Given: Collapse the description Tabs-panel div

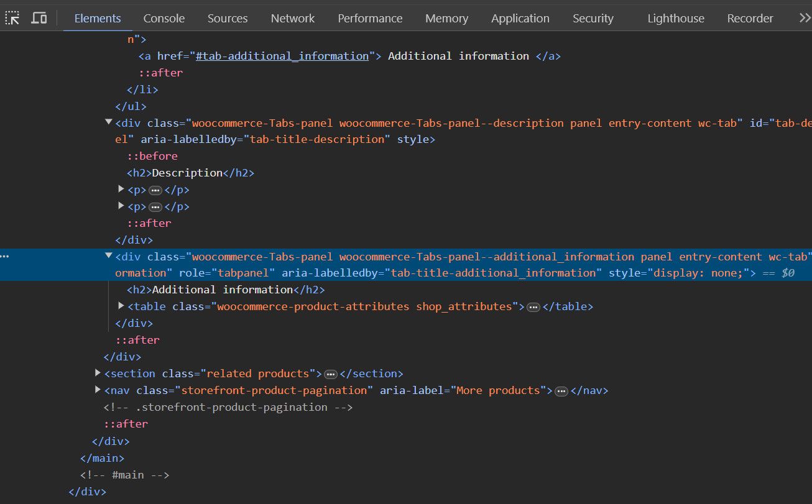Looking at the screenshot, I should [x=109, y=122].
